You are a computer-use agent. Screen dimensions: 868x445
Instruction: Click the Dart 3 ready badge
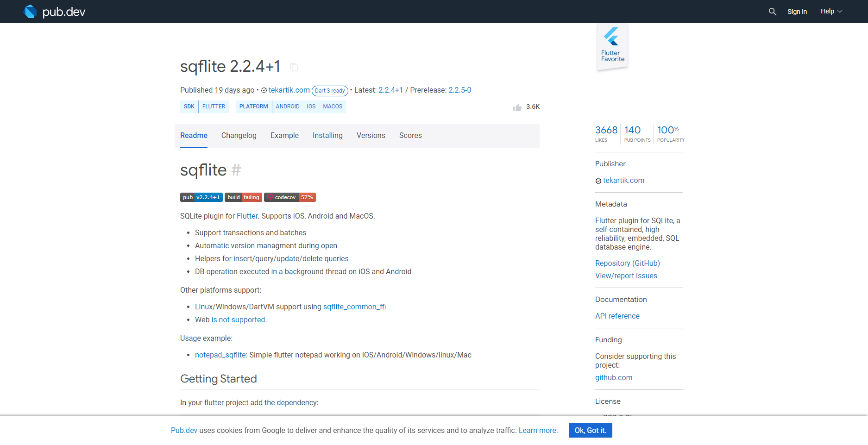(330, 91)
